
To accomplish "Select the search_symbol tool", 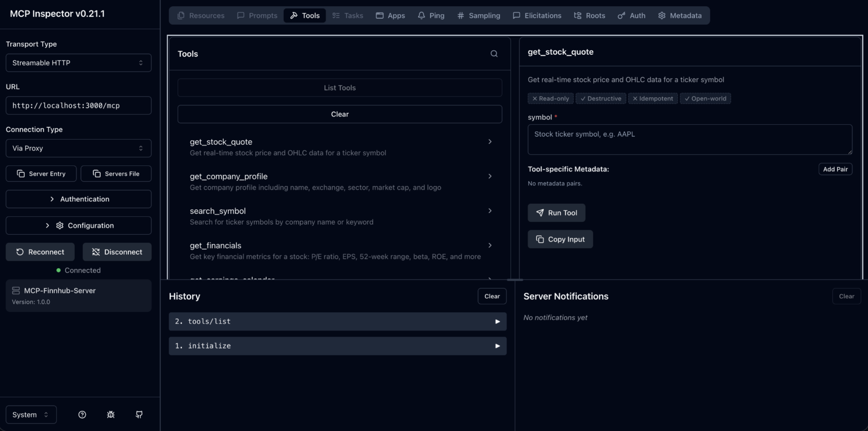I will (340, 217).
